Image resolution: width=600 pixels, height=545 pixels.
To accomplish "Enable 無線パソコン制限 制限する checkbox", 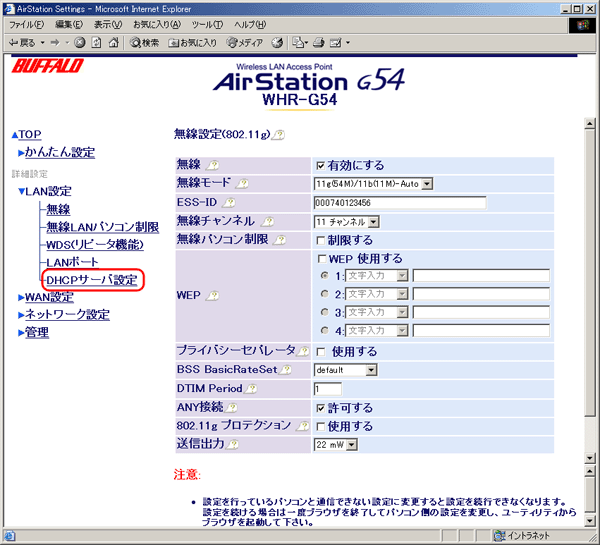I will (321, 240).
